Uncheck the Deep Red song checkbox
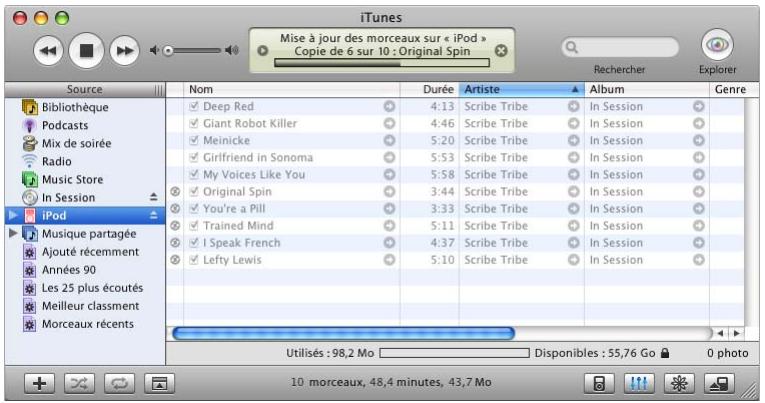The image size is (765, 403). 194,107
